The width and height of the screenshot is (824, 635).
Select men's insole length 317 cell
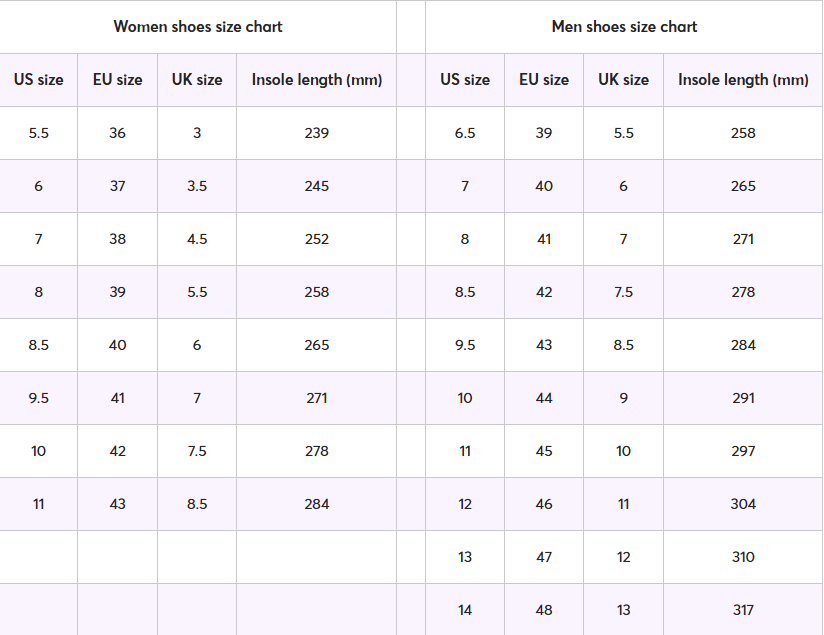tap(743, 610)
